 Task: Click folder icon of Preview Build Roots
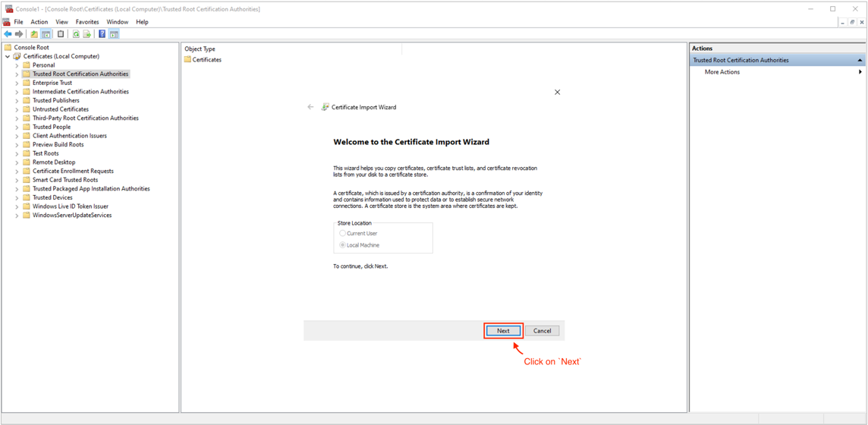(26, 144)
